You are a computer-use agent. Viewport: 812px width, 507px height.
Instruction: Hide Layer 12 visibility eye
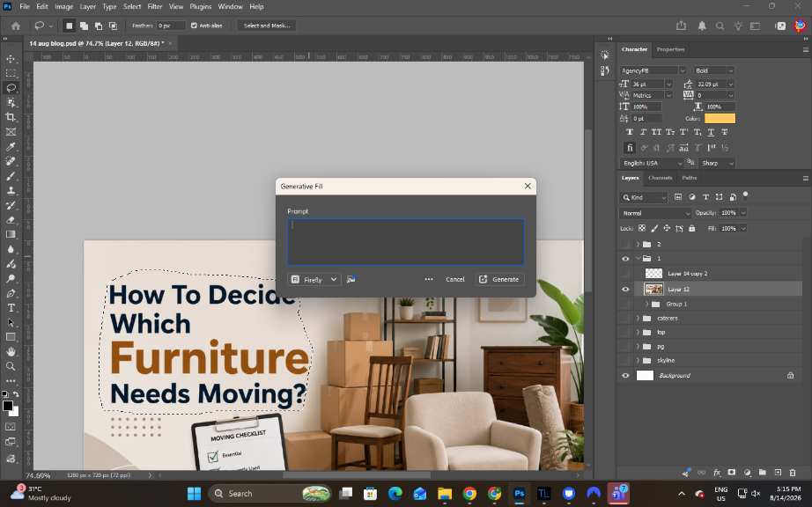click(x=625, y=290)
